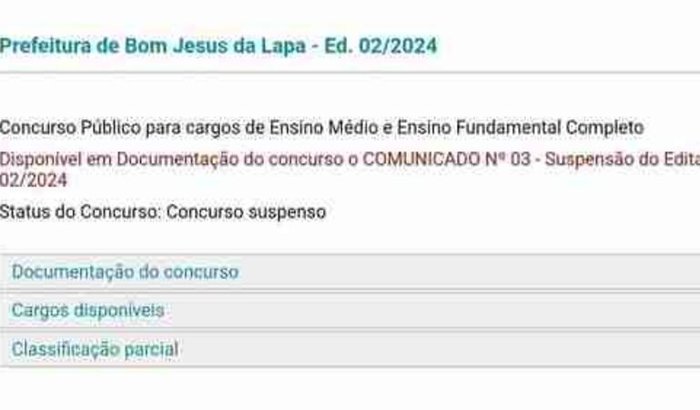Image resolution: width=700 pixels, height=410 pixels.
Task: Select the Status do Concurso label
Action: coord(81,212)
